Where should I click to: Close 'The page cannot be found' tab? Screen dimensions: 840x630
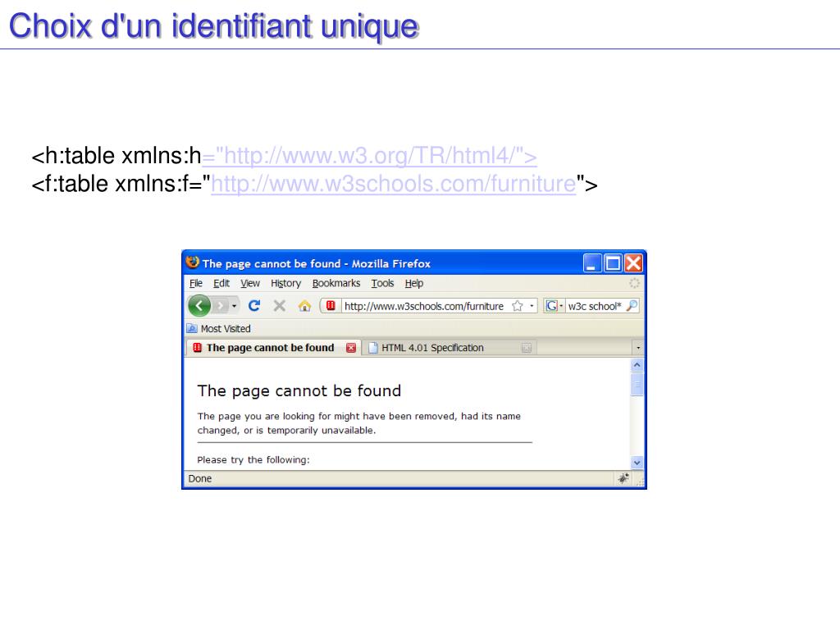351,348
